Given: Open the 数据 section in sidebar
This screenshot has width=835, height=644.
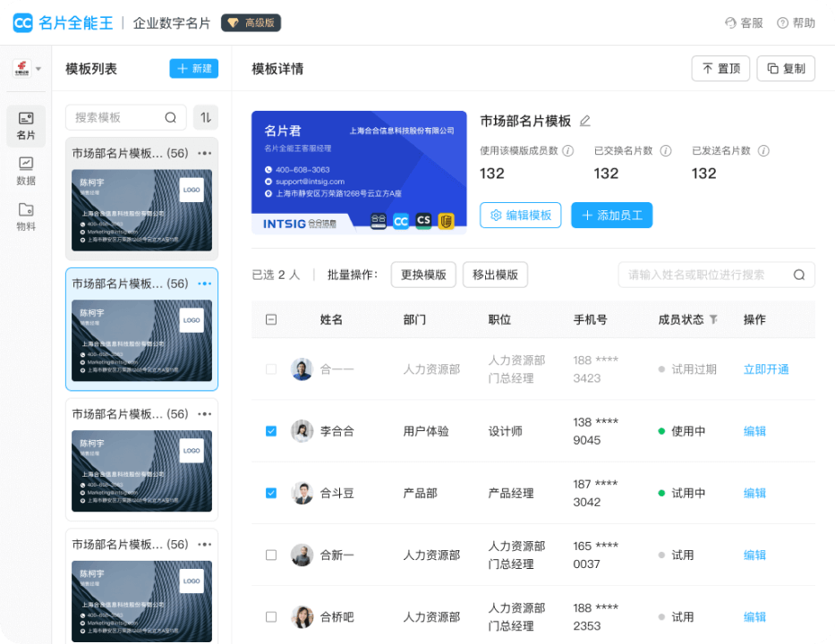Looking at the screenshot, I should (26, 172).
